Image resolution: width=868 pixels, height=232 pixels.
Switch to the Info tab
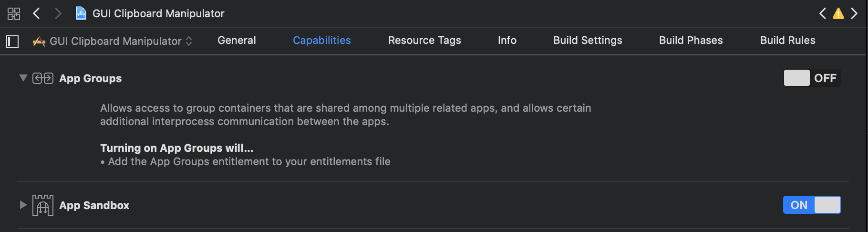(x=507, y=41)
